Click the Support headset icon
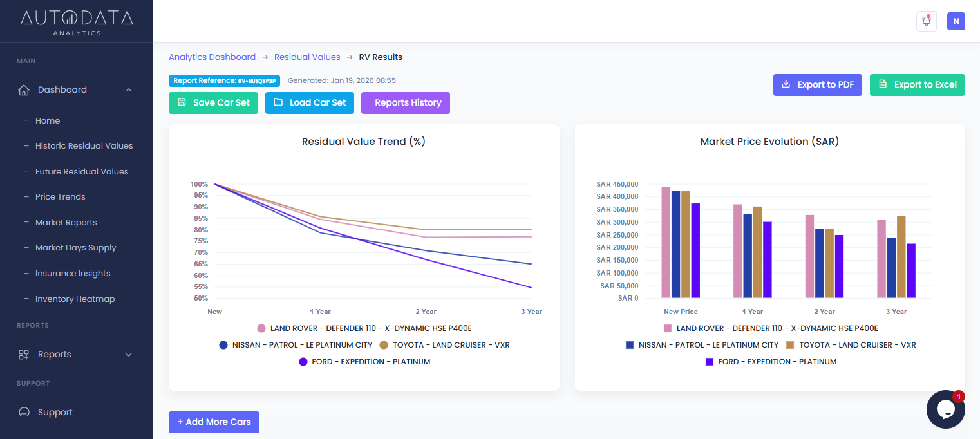 coord(24,413)
